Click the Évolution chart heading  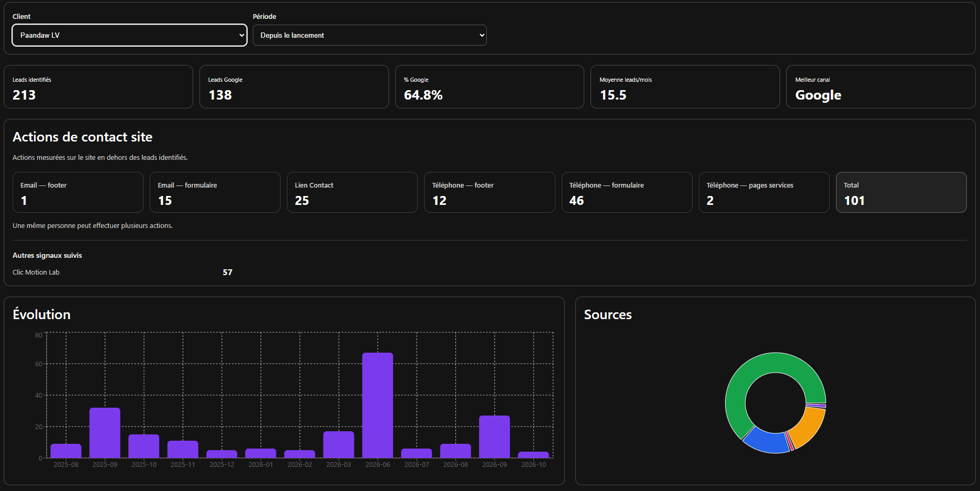(x=42, y=314)
